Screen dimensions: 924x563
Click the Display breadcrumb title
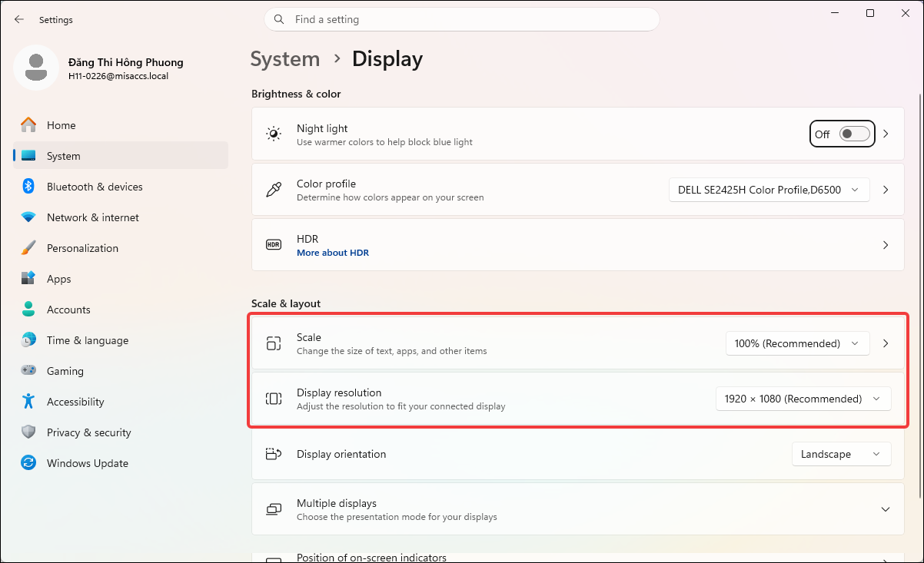387,59
